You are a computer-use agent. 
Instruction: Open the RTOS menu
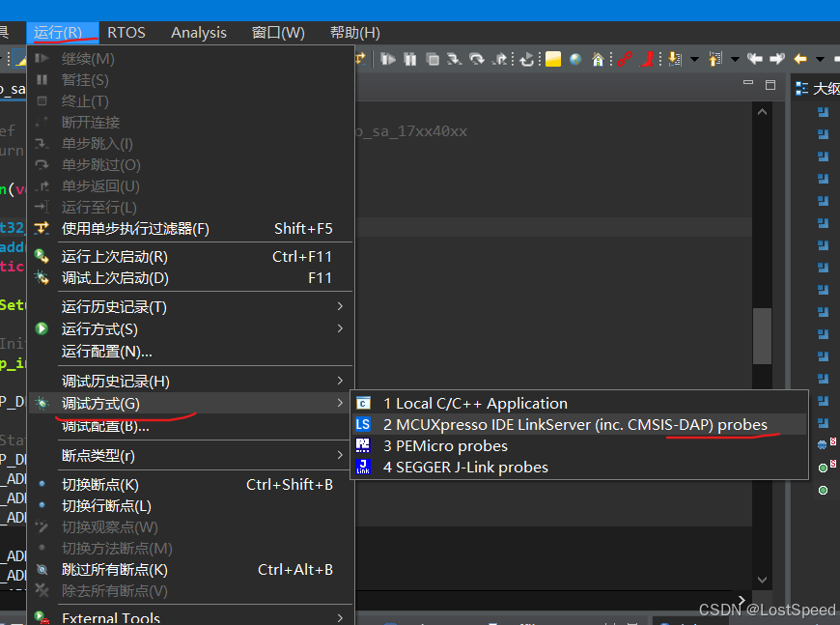pos(126,33)
